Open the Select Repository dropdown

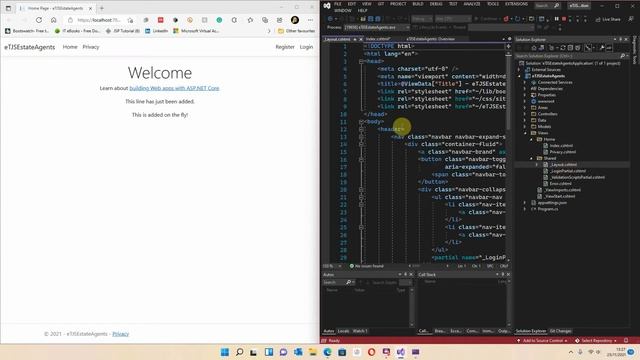596,340
